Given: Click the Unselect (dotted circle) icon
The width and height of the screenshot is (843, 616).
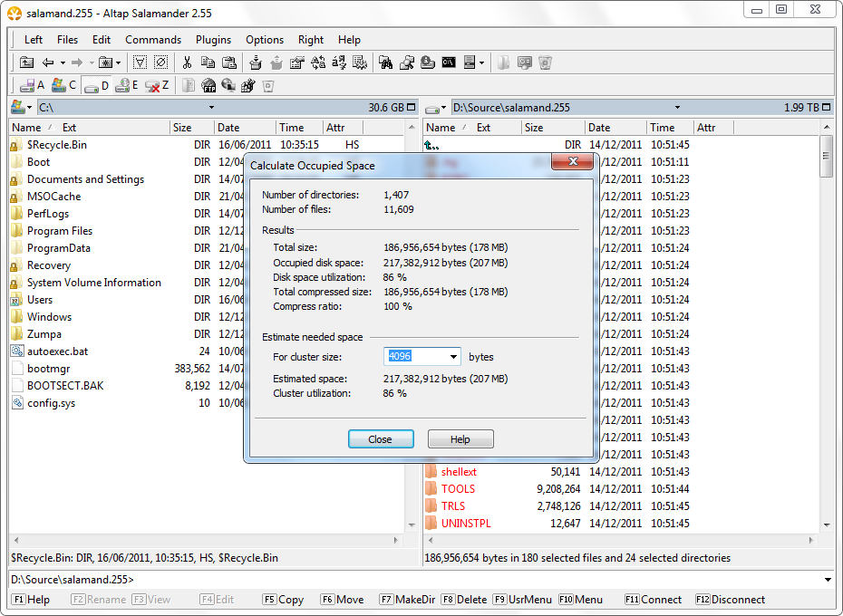Looking at the screenshot, I should point(160,63).
